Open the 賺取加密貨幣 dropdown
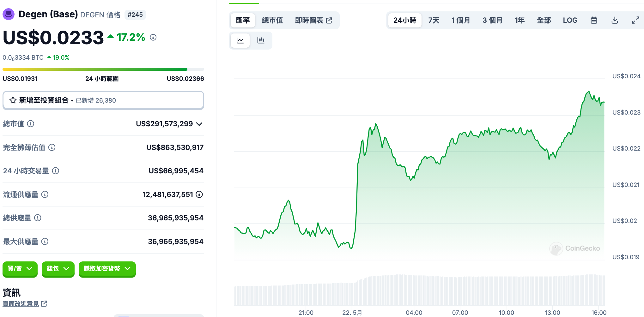Screen dimensions: 644x317 coord(107,269)
